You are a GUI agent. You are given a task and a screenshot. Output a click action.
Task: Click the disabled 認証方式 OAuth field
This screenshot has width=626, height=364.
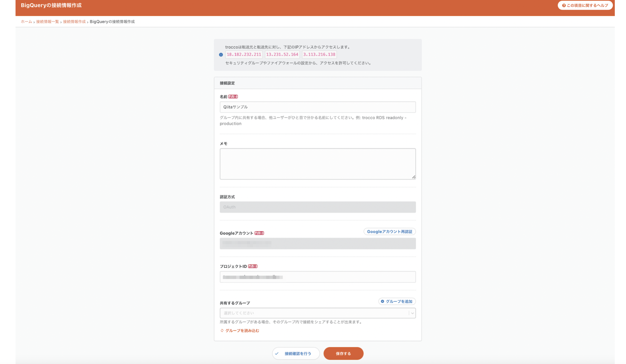[x=317, y=207]
